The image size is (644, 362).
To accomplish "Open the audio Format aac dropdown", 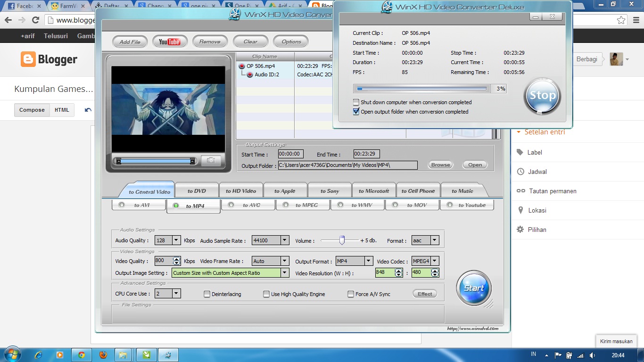I will [x=435, y=240].
